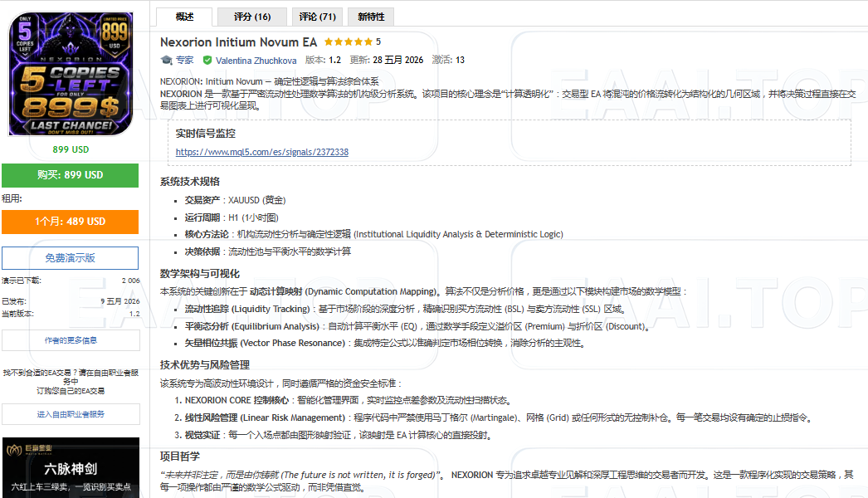Go to 进入自由职业者服务
868x498 pixels.
71,414
